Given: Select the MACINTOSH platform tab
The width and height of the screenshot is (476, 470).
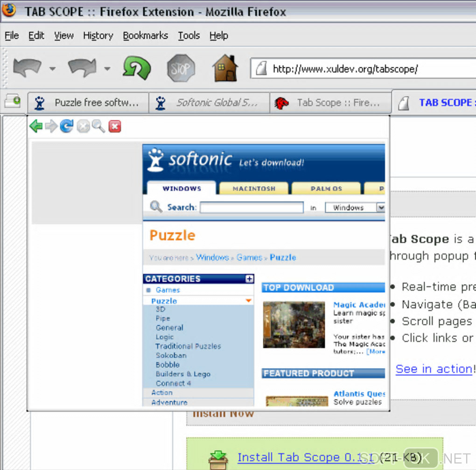Looking at the screenshot, I should point(254,188).
